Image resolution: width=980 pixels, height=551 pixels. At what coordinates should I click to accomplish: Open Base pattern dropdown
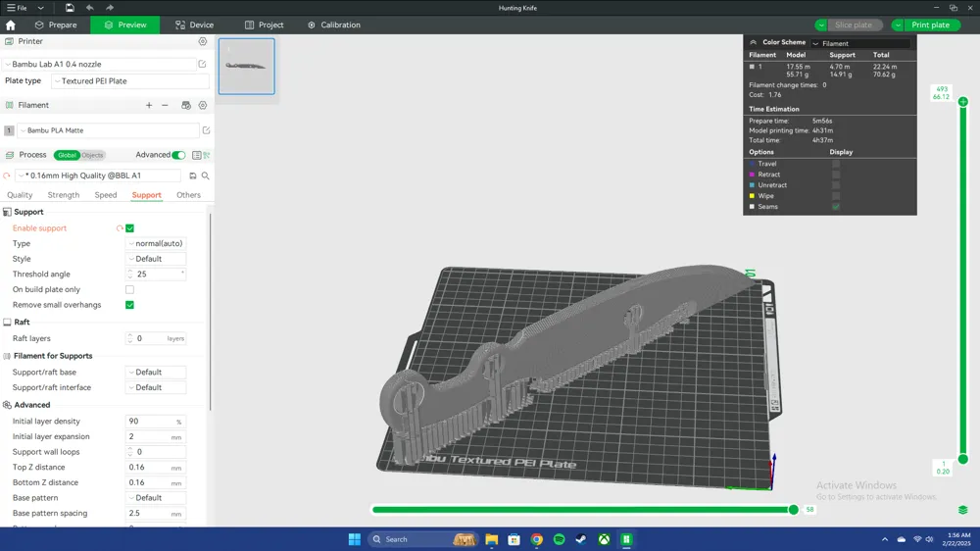156,498
